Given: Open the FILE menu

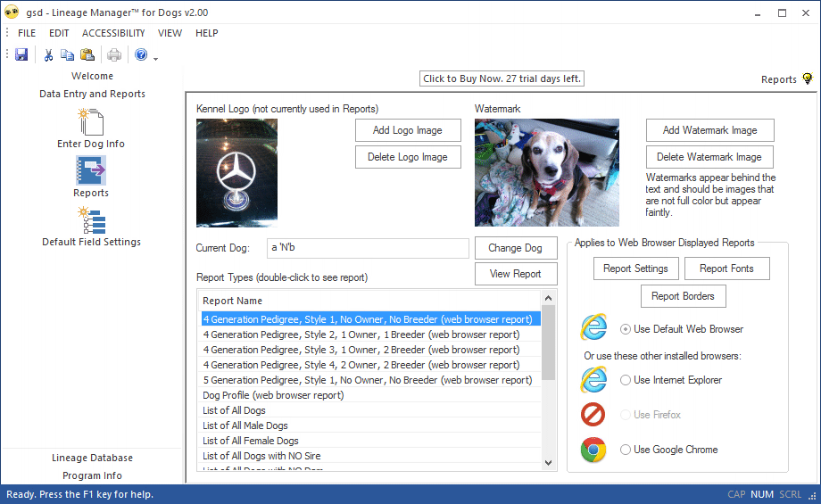Looking at the screenshot, I should [27, 33].
